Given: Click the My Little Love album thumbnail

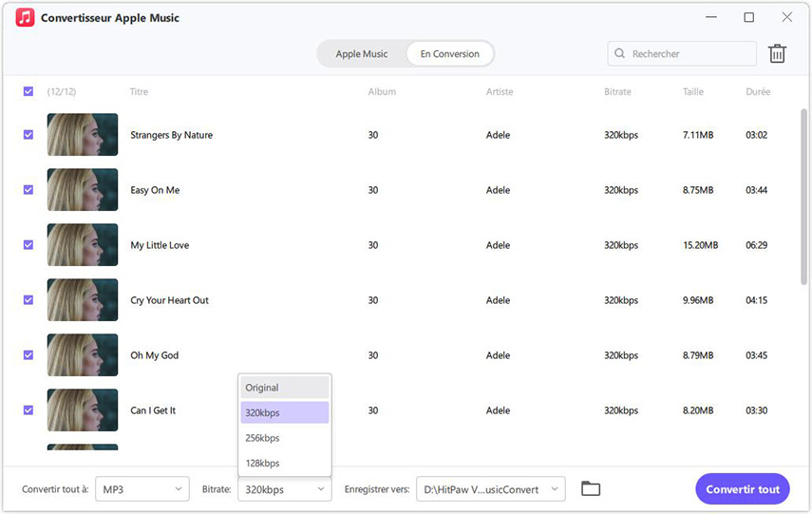Looking at the screenshot, I should click(x=83, y=245).
